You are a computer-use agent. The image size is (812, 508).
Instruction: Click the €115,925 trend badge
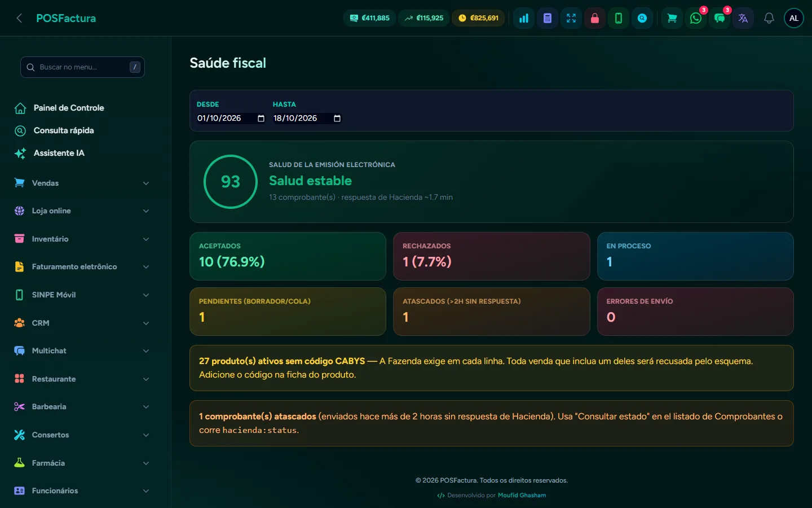pyautogui.click(x=424, y=18)
